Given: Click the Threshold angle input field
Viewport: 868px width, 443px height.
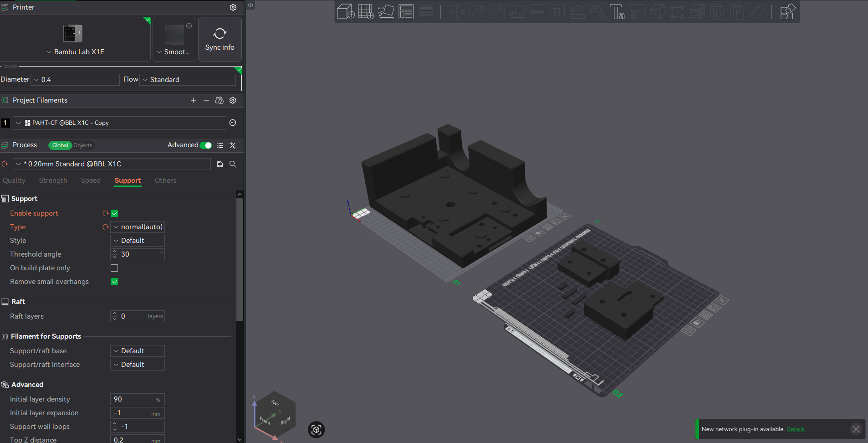Looking at the screenshot, I should tap(139, 254).
